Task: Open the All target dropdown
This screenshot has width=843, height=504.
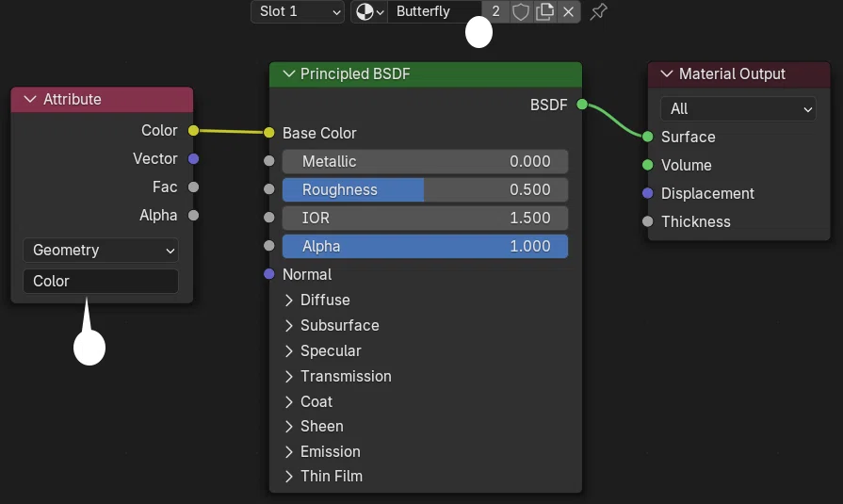Action: pos(738,109)
